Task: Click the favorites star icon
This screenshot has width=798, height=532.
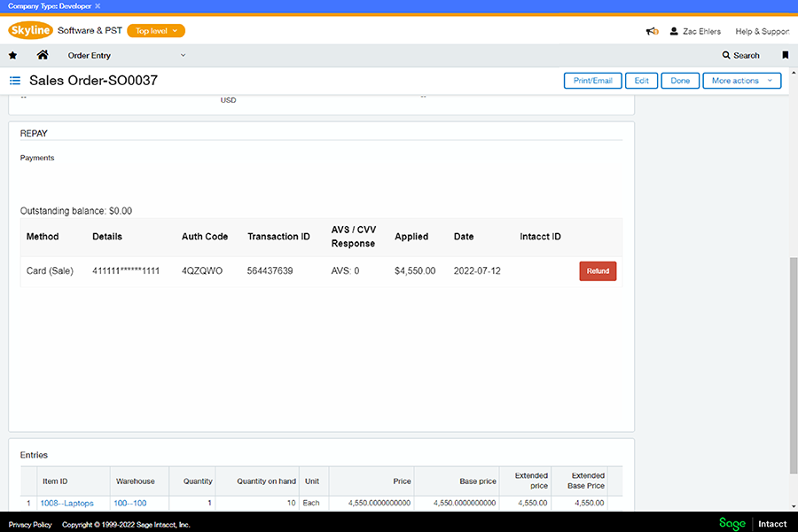Action: (12, 55)
